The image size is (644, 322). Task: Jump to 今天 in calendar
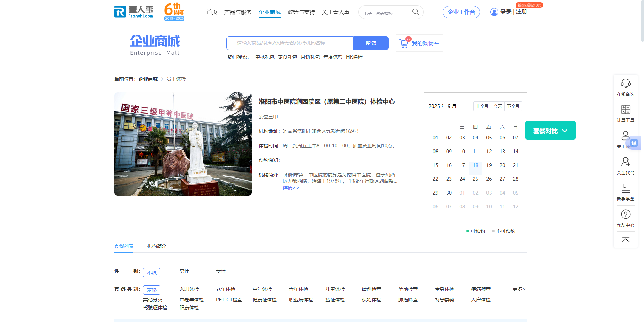pos(498,106)
